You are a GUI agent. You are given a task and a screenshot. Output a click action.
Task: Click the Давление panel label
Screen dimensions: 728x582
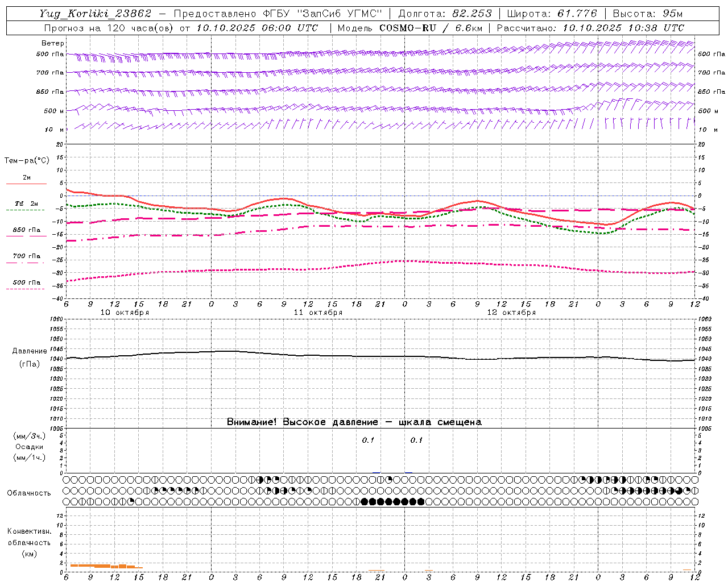point(30,351)
